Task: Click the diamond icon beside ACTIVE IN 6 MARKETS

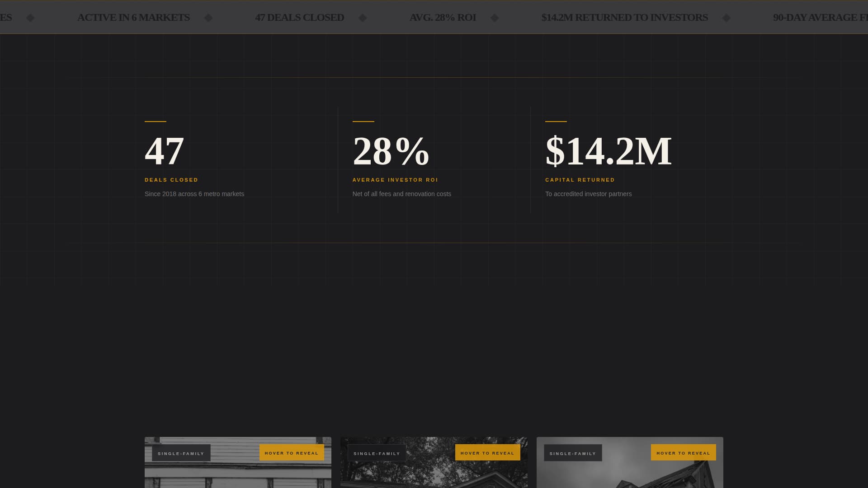Action: pyautogui.click(x=208, y=18)
